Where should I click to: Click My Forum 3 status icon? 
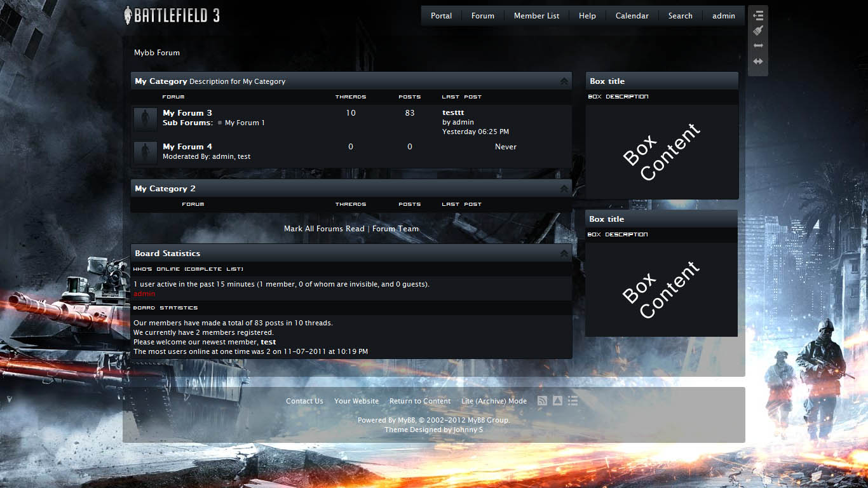pos(146,119)
